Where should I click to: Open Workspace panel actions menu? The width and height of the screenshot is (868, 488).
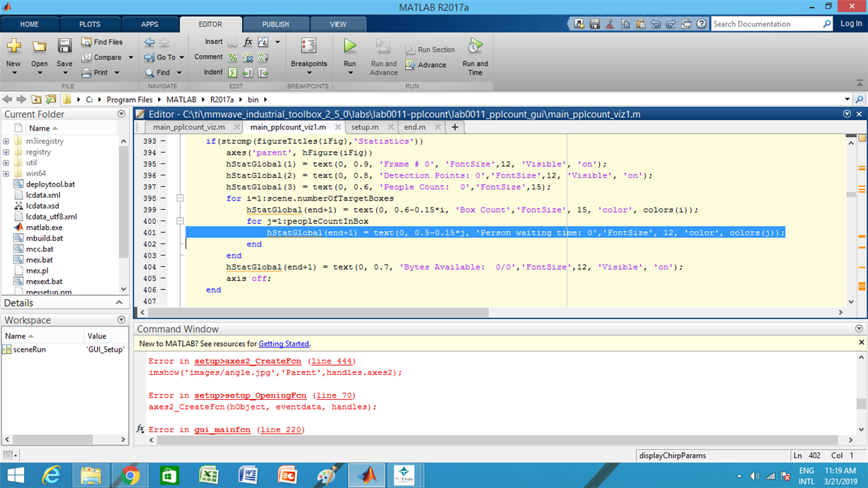point(121,320)
